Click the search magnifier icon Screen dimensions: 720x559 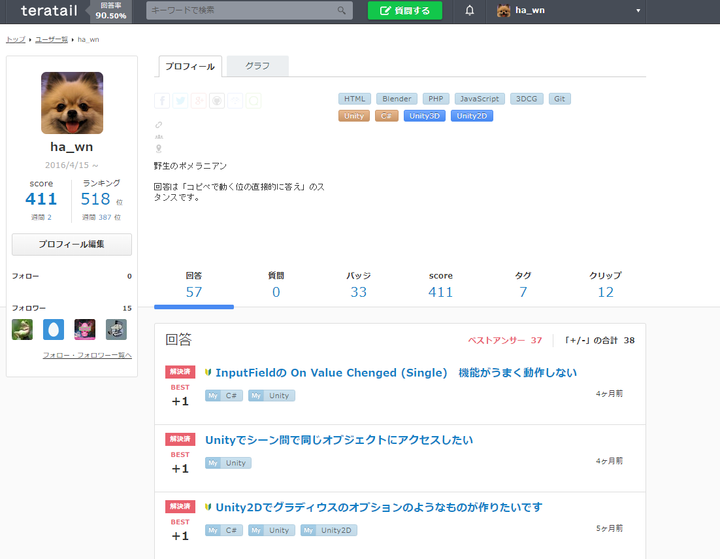[341, 10]
